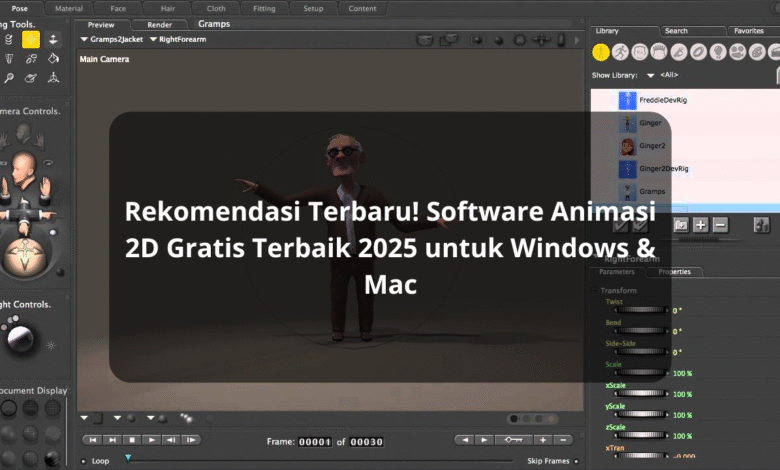Click the Play animation button
The height and width of the screenshot is (470, 780).
coord(151,440)
